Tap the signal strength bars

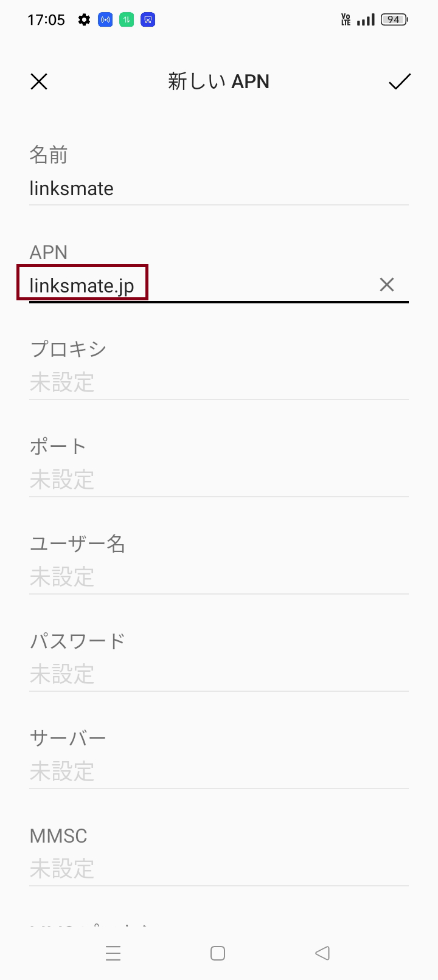tap(365, 19)
